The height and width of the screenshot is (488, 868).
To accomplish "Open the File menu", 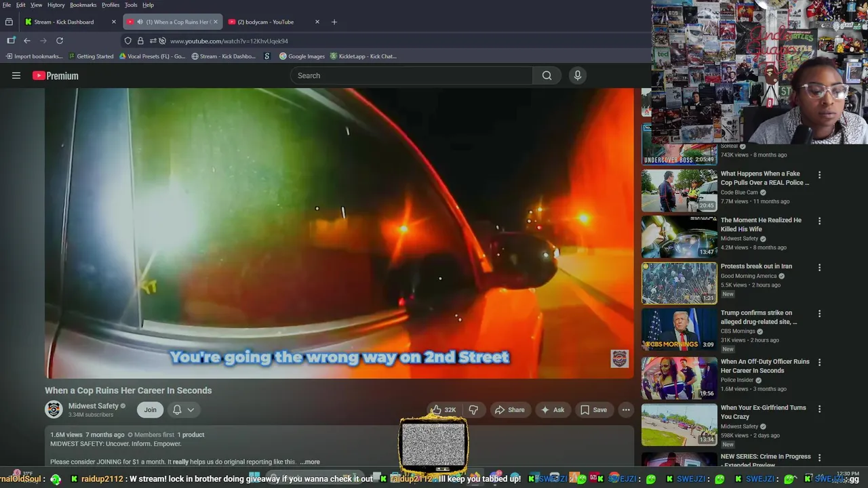I will (x=7, y=5).
